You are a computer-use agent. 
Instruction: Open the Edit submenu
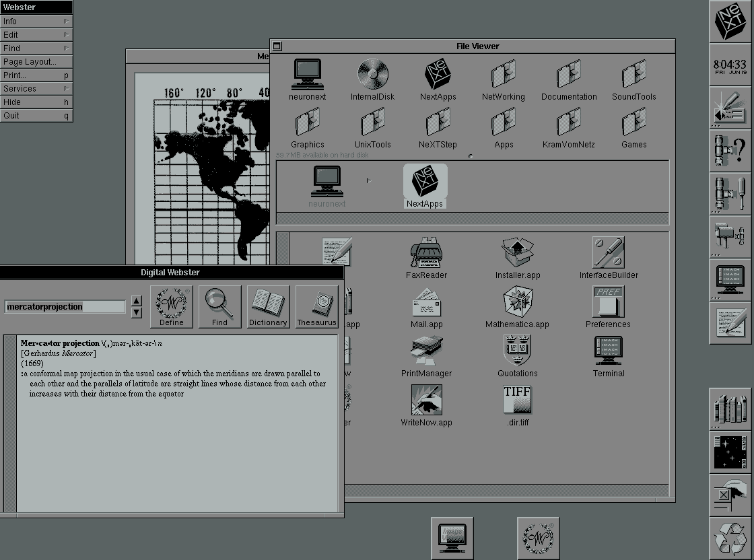pyautogui.click(x=36, y=34)
